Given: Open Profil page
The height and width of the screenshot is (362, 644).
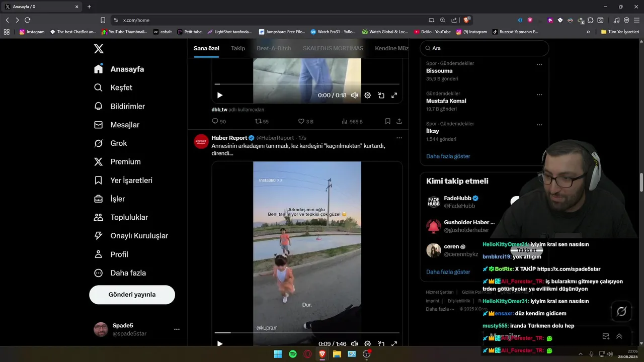Looking at the screenshot, I should click(111, 254).
